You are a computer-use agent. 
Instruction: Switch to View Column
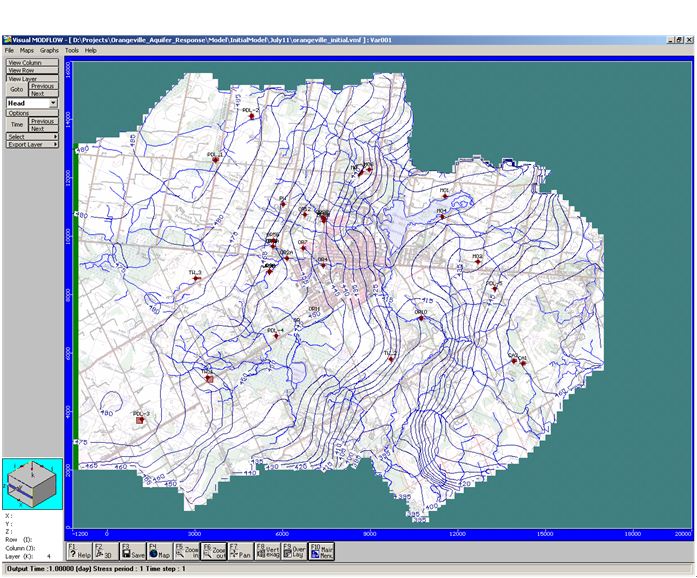pyautogui.click(x=32, y=63)
